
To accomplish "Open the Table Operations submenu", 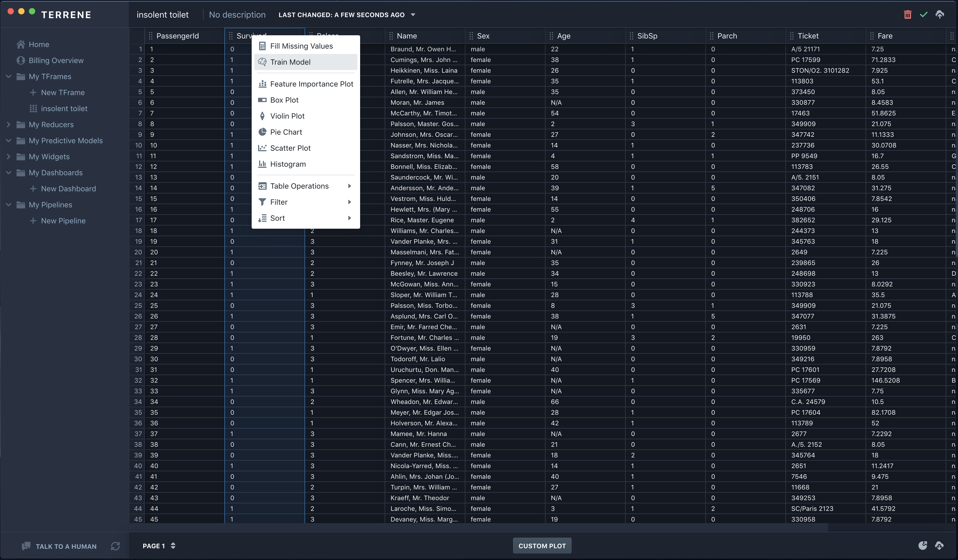I will point(299,186).
